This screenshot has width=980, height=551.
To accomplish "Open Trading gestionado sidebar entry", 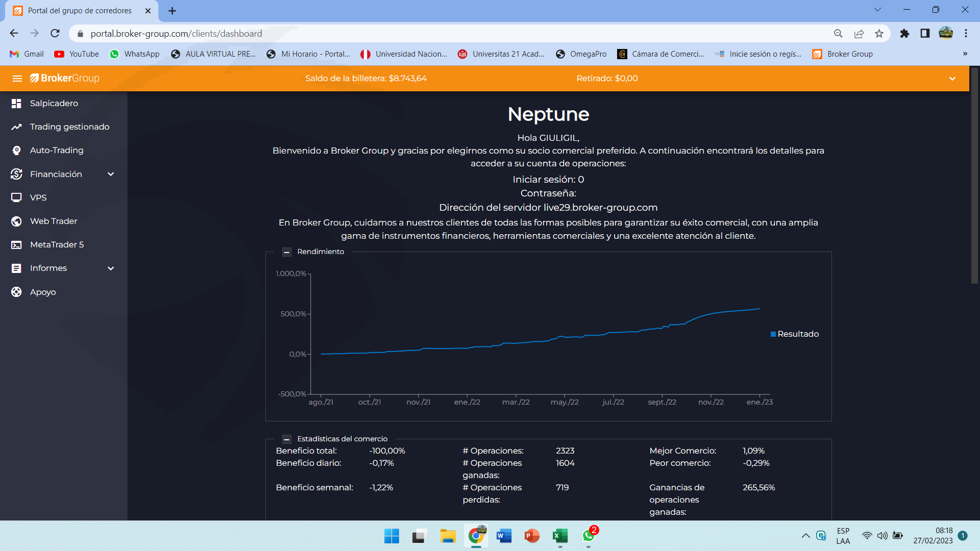I will [69, 127].
